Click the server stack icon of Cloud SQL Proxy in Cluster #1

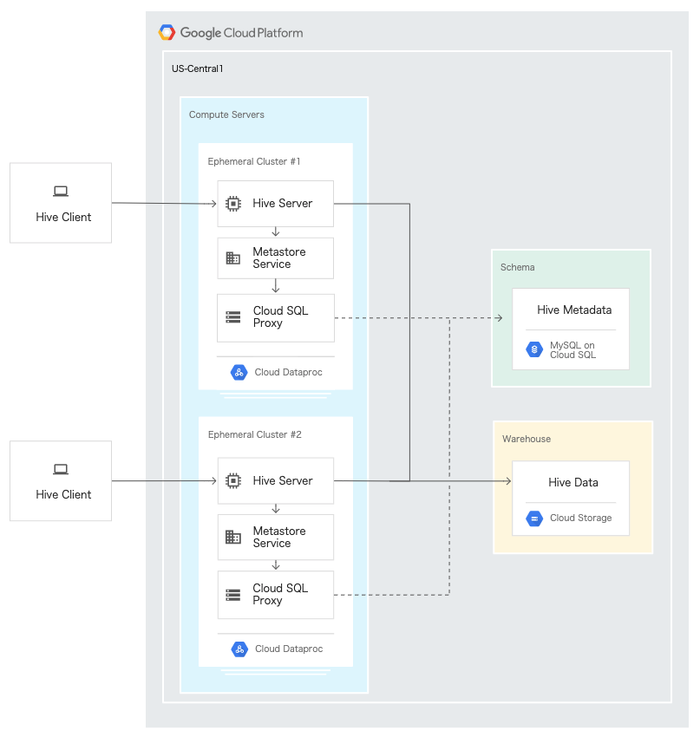[233, 317]
